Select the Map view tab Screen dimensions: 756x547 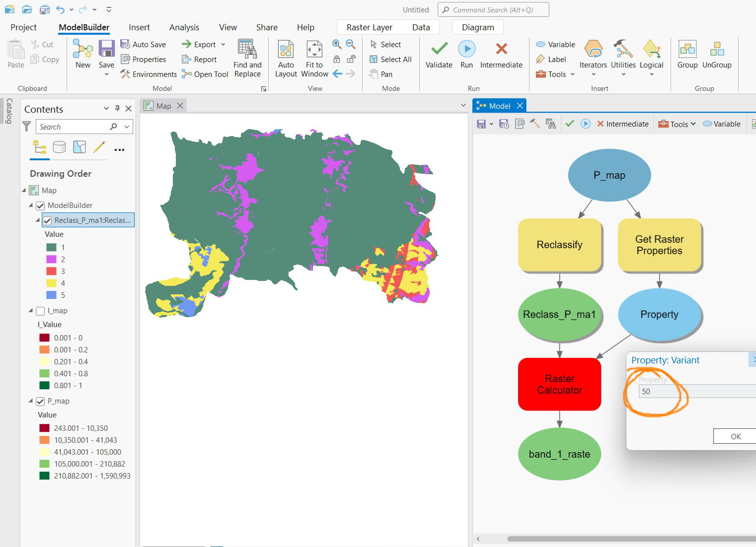click(x=163, y=105)
